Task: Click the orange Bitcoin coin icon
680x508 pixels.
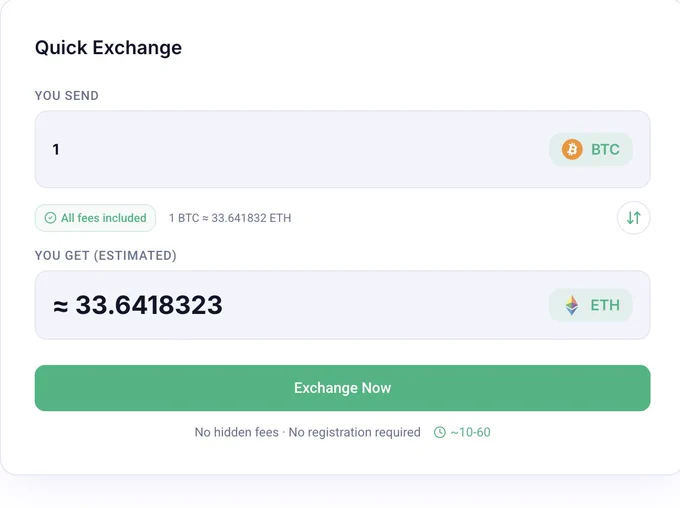Action: tap(572, 149)
